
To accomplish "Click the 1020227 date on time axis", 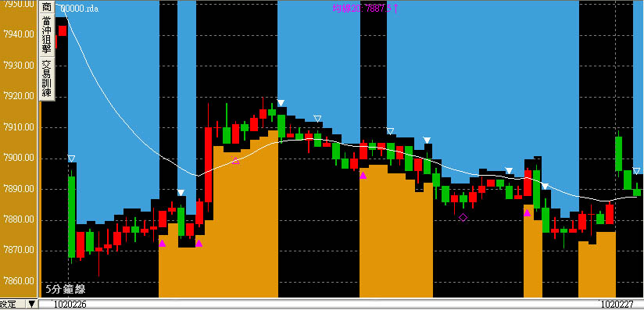I will coord(618,305).
